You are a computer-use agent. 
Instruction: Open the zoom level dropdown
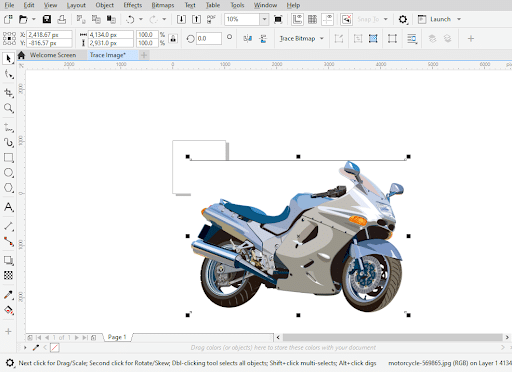[264, 19]
